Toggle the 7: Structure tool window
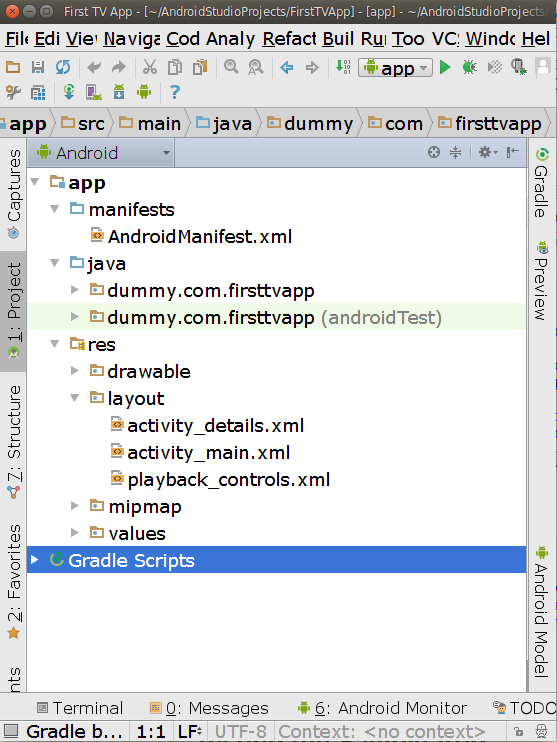The image size is (557, 742). pos(14,442)
